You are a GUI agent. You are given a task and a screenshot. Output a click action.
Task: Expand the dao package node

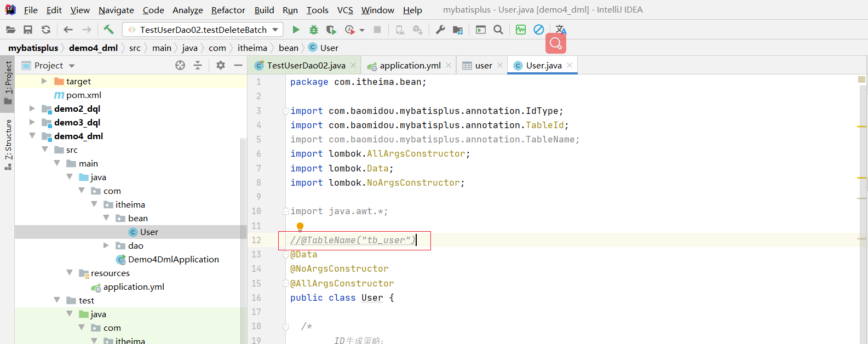pos(106,245)
